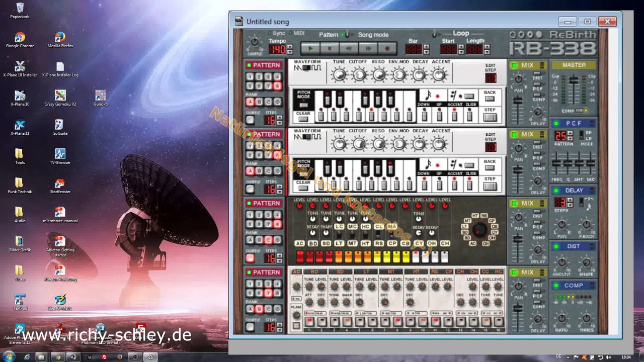644x362 pixels.
Task: Click the FLAM knob on the 909
Action: pyautogui.click(x=296, y=315)
